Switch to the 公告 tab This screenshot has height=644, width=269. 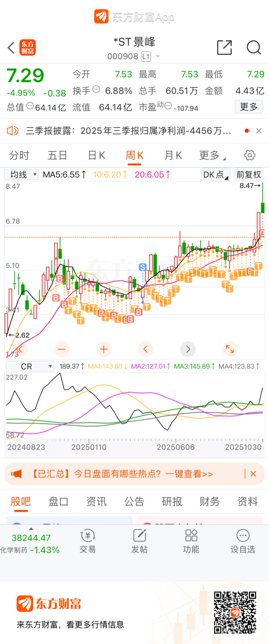tap(134, 502)
